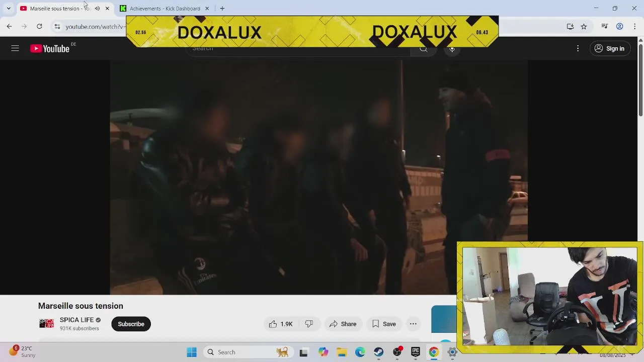Open Steam from the taskbar
The height and width of the screenshot is (362, 644).
[378, 352]
